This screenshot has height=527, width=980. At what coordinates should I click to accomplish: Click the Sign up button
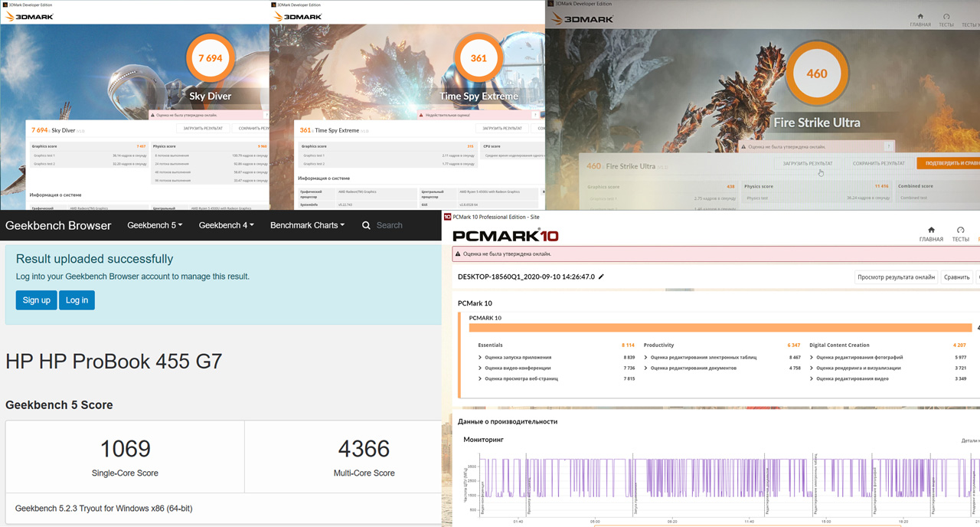coord(36,300)
